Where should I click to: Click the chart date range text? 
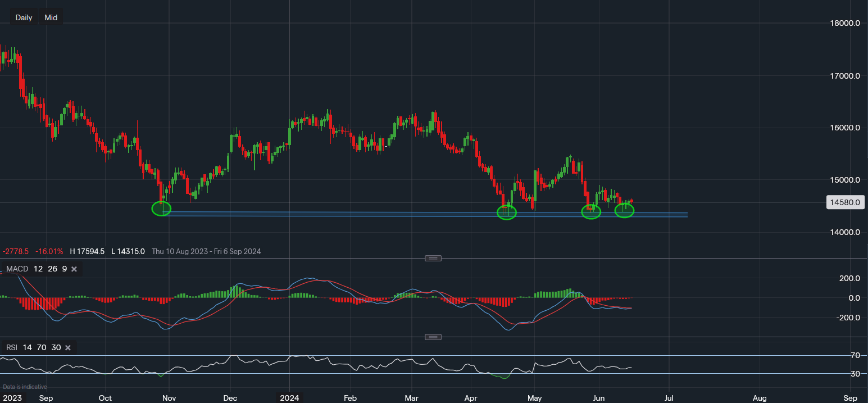[x=206, y=251]
